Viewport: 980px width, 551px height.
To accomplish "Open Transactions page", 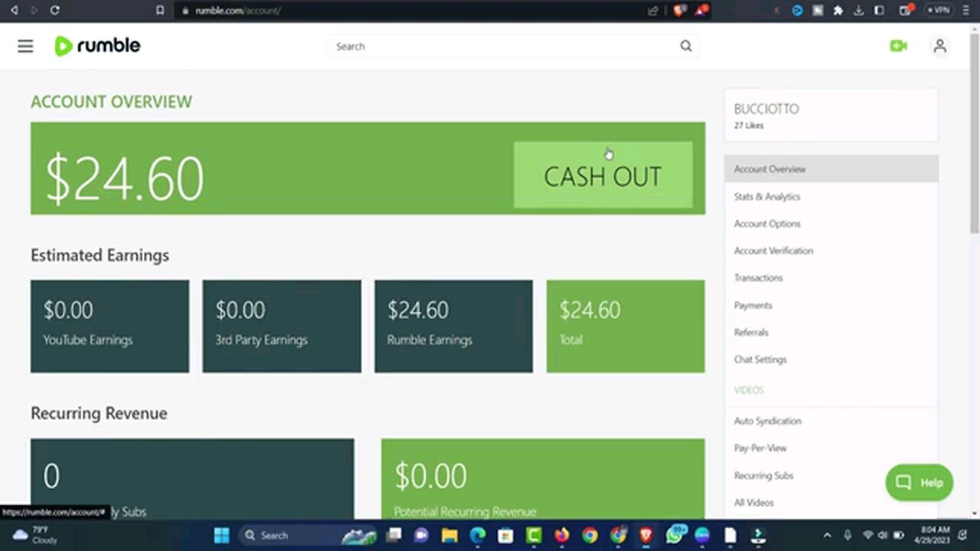I will (758, 278).
